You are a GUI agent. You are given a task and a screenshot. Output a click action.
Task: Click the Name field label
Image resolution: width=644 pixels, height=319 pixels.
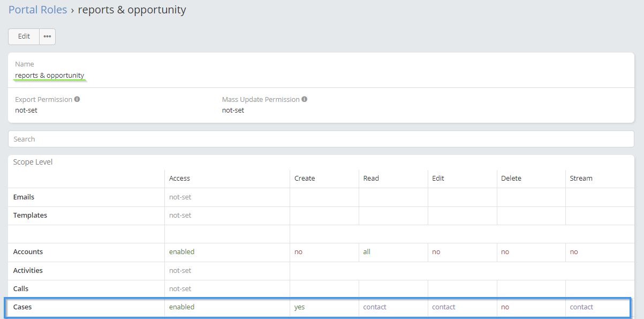[24, 64]
